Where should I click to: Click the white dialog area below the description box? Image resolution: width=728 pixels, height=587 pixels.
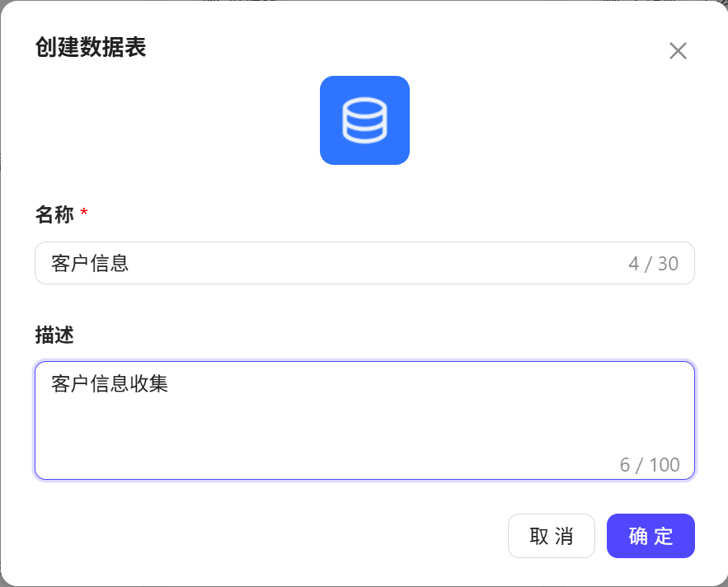click(x=247, y=495)
